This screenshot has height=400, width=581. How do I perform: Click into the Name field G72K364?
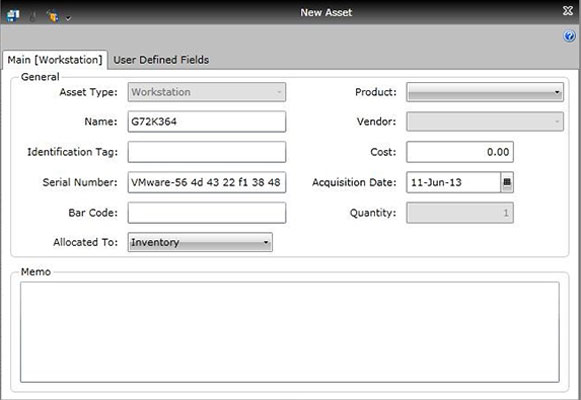pos(207,121)
